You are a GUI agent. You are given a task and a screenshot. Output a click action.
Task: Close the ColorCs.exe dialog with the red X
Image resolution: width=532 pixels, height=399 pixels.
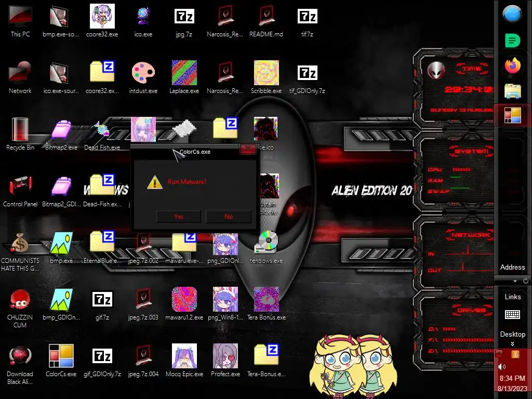coord(248,149)
